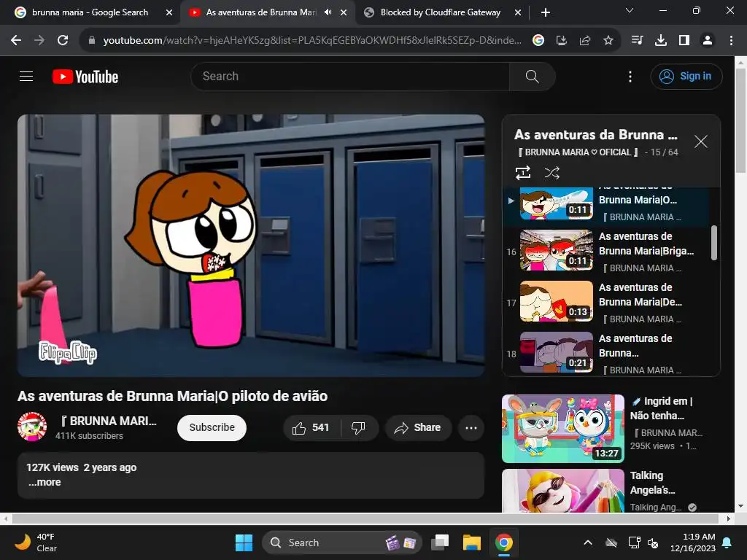Open Chrome profile icon
Viewport: 747px width, 560px height.
(708, 41)
